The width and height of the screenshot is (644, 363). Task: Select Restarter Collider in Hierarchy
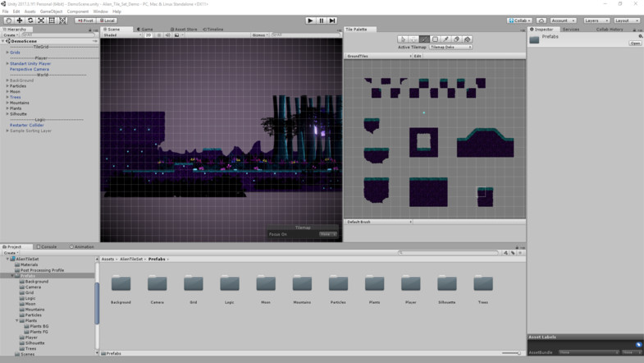pyautogui.click(x=27, y=125)
